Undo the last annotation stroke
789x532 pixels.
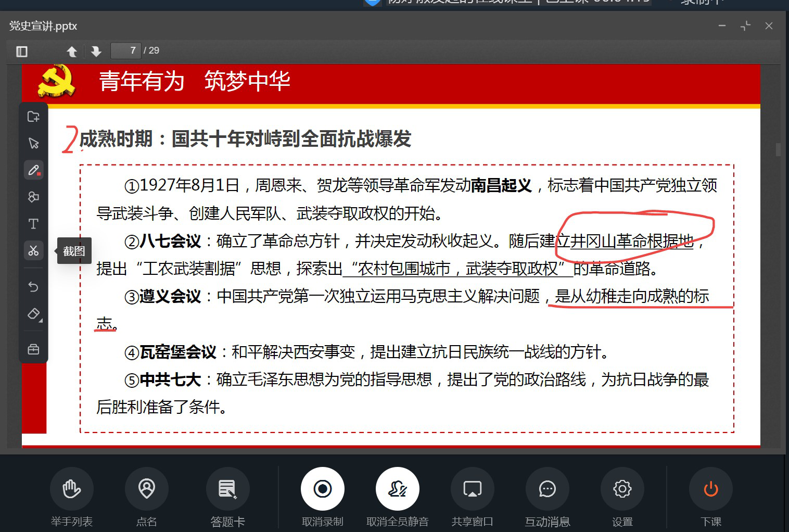33,287
